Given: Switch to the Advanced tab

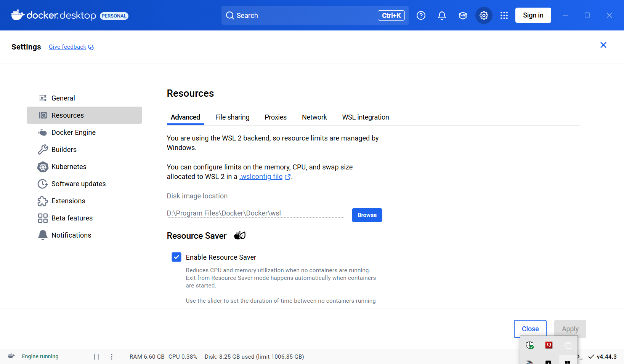Looking at the screenshot, I should tap(185, 117).
